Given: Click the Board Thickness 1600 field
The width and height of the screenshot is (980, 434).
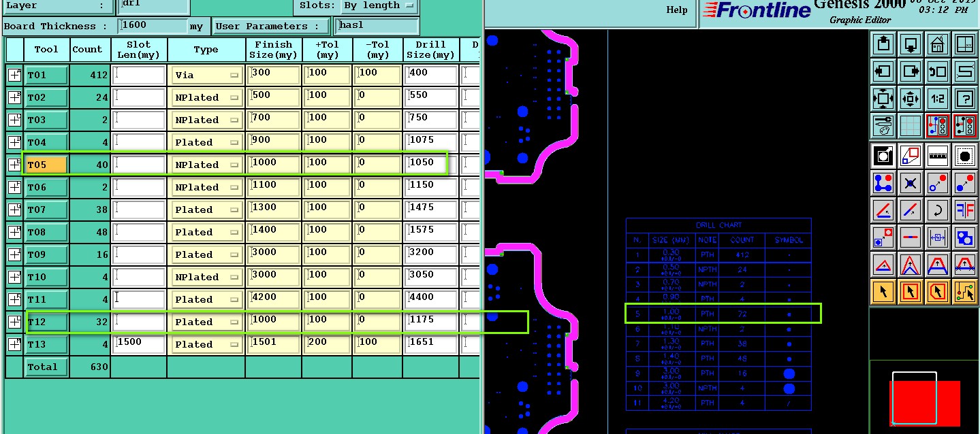Looking at the screenshot, I should tap(153, 27).
